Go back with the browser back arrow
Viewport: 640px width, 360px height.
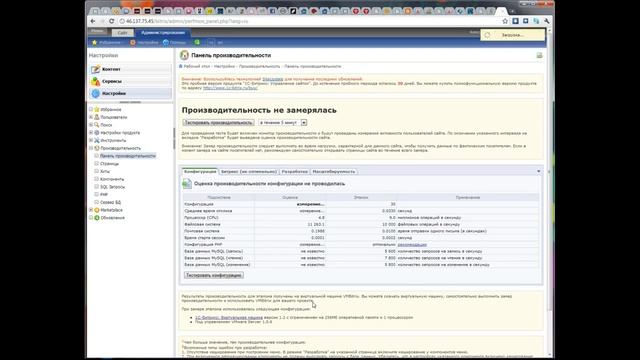[x=93, y=21]
